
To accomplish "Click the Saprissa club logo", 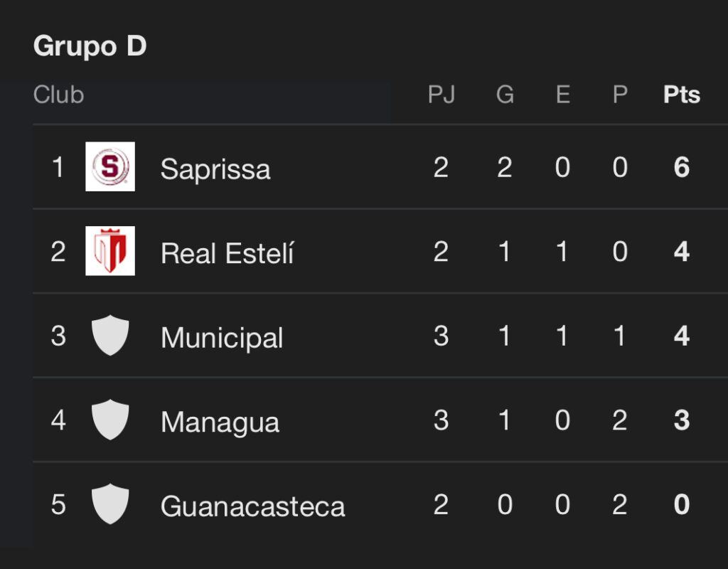I will click(x=110, y=166).
